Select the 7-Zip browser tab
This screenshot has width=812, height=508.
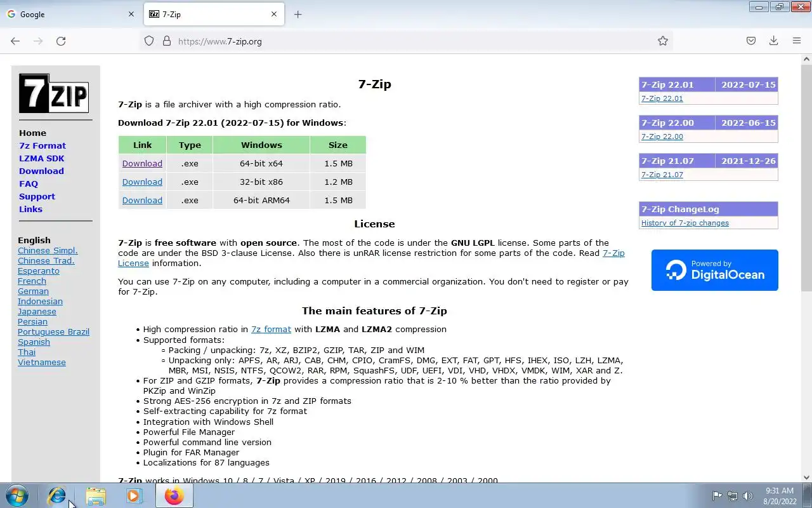coord(214,14)
